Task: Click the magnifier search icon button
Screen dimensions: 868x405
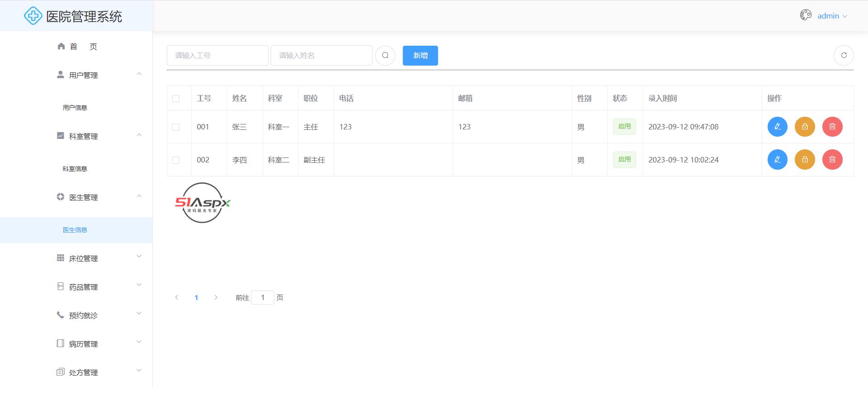Action: tap(385, 56)
